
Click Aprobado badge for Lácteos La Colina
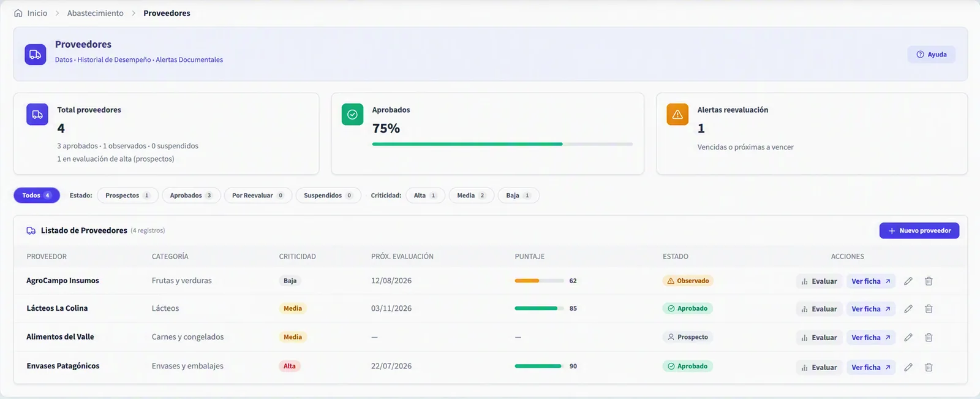pos(687,308)
